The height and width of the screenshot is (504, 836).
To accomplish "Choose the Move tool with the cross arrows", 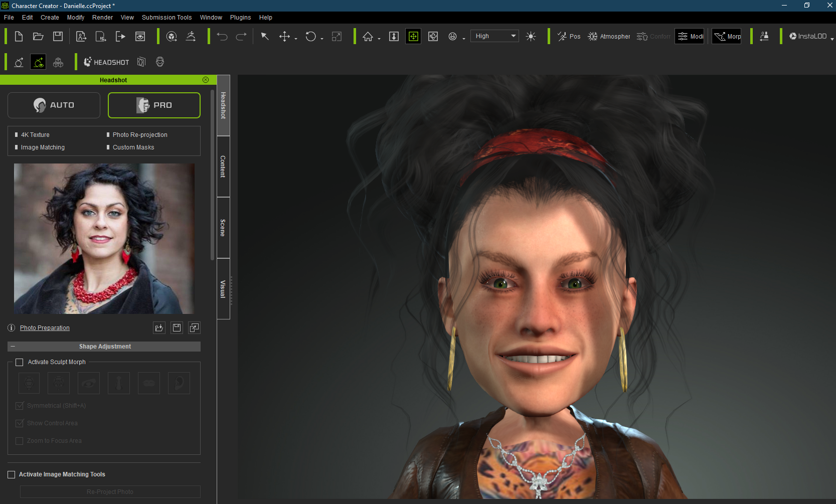I will tap(284, 36).
